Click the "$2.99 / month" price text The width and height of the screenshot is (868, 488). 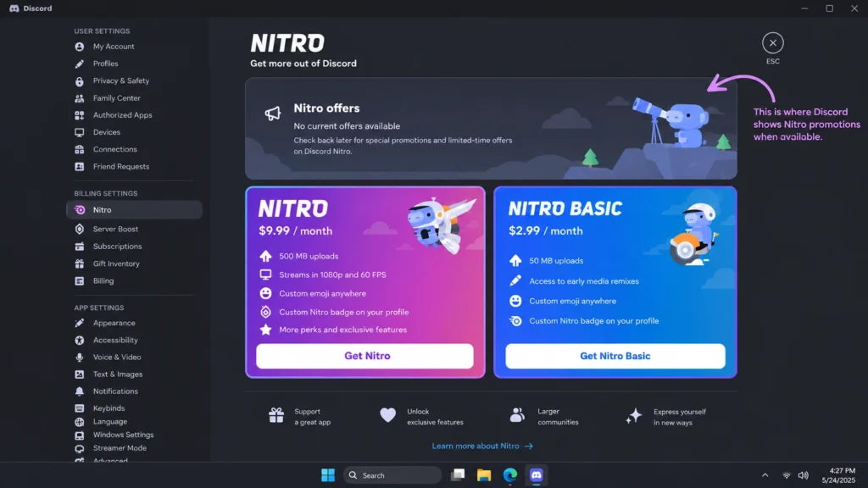coord(546,230)
